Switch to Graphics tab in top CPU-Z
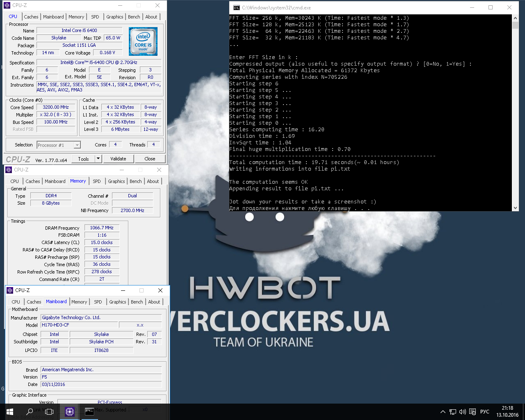Image resolution: width=525 pixels, height=420 pixels. point(114,17)
